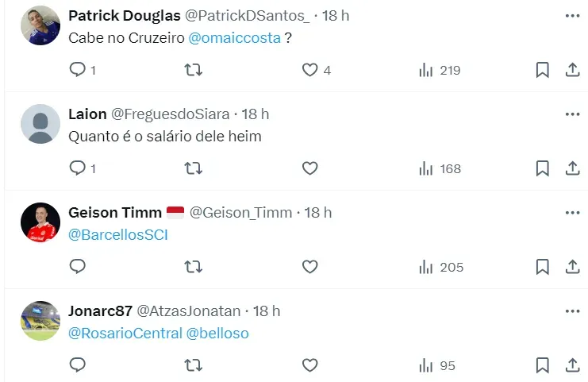Open Geison Timm's profile picture
The width and height of the screenshot is (588, 382).
click(40, 222)
